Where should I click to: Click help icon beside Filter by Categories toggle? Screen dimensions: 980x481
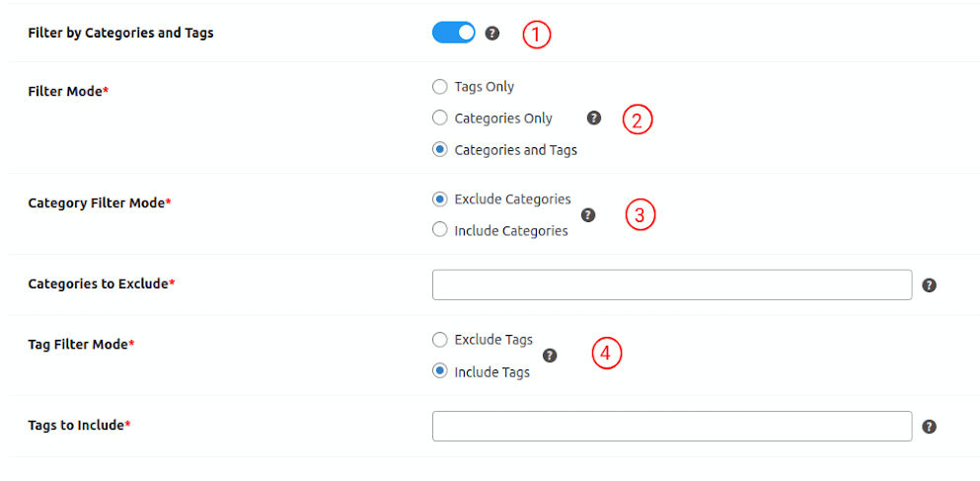tap(492, 33)
